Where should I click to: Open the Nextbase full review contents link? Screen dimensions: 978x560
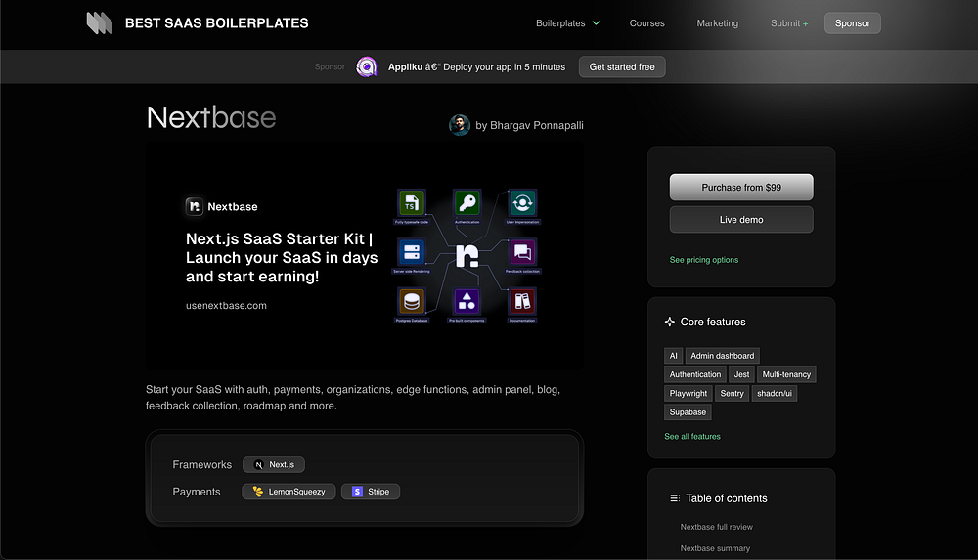(716, 527)
